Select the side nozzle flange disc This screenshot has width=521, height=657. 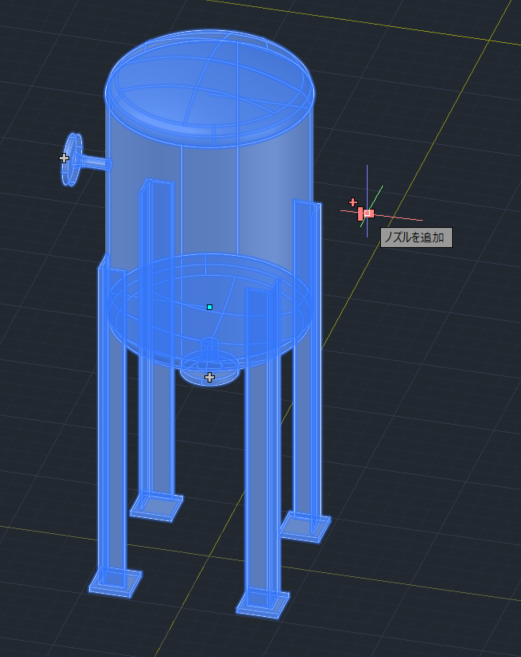72,160
